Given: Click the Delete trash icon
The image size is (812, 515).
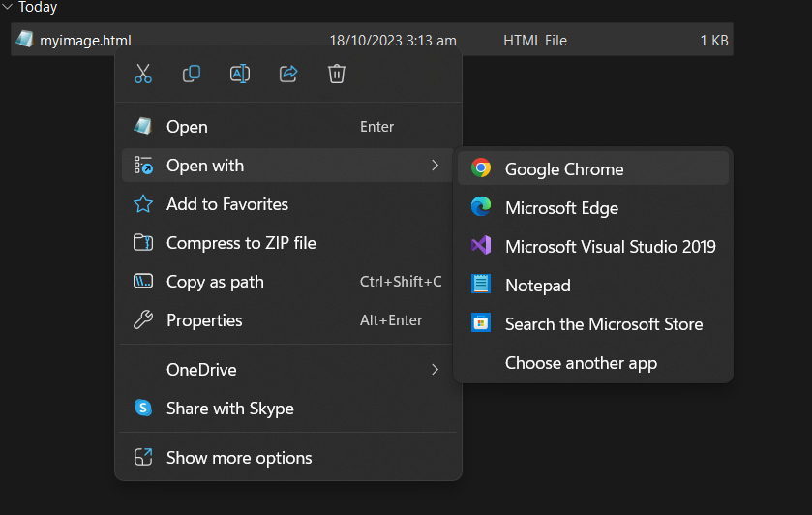Looking at the screenshot, I should point(337,74).
